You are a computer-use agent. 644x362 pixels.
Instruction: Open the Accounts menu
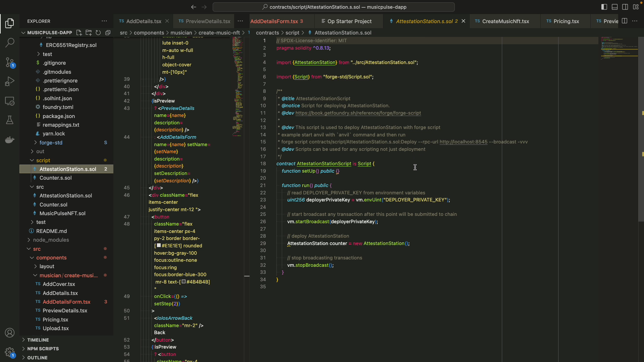click(10, 333)
